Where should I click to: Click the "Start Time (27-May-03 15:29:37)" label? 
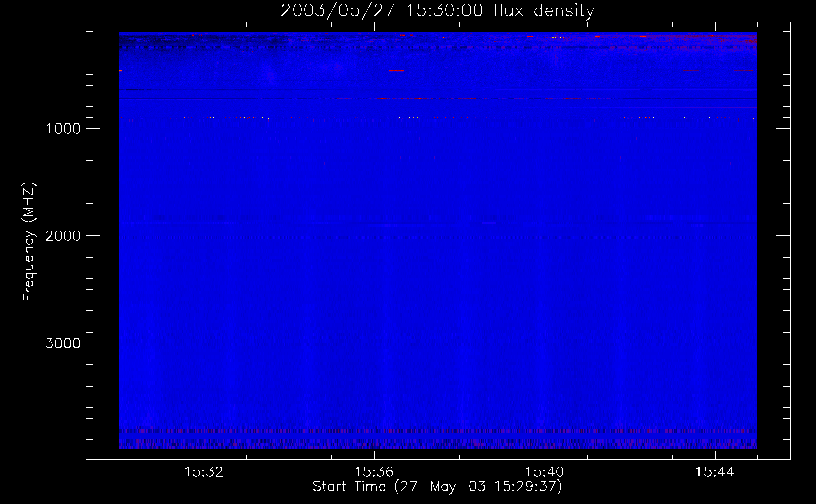pyautogui.click(x=437, y=487)
